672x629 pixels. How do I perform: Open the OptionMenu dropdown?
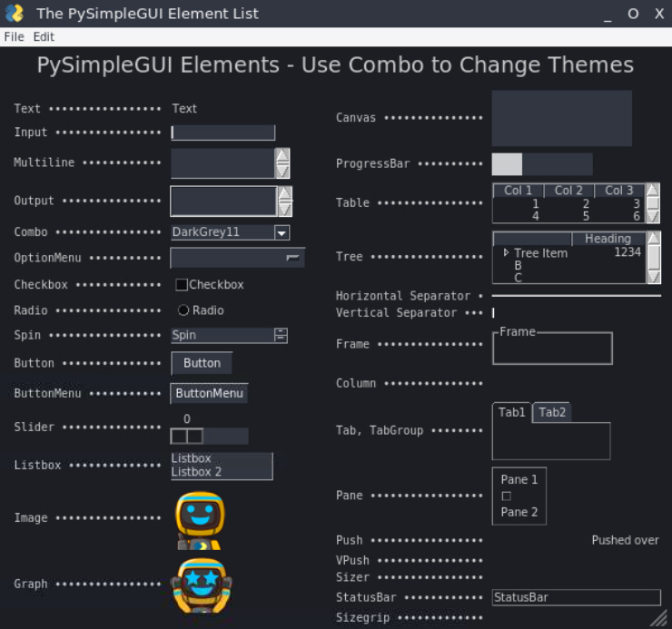coord(292,258)
